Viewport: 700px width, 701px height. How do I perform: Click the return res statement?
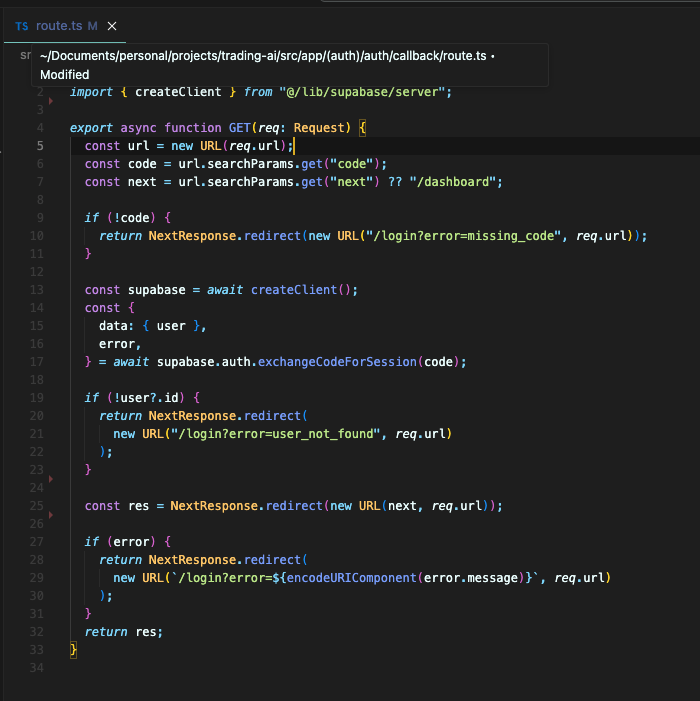(124, 632)
